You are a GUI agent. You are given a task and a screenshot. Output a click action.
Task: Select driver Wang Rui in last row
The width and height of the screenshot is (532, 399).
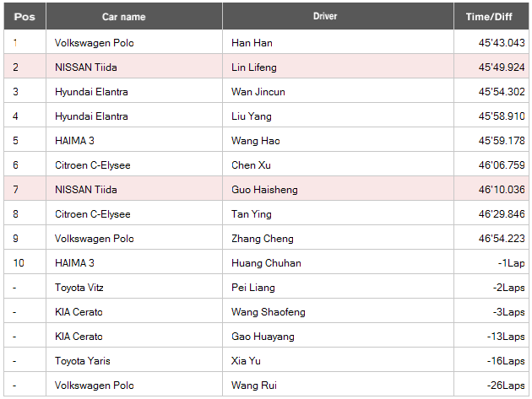[254, 386]
